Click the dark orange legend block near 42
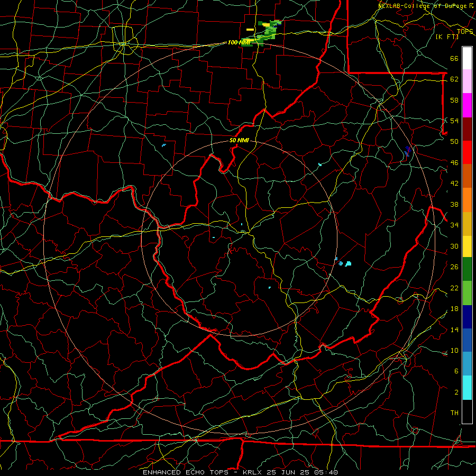Screen dimensions: 476x476 (x=467, y=176)
